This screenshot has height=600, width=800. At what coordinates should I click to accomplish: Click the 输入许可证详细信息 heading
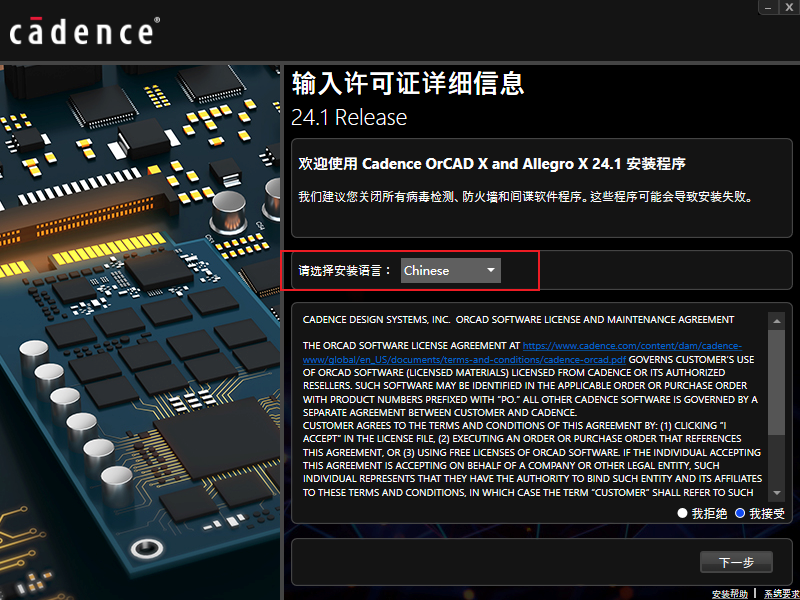coord(408,84)
